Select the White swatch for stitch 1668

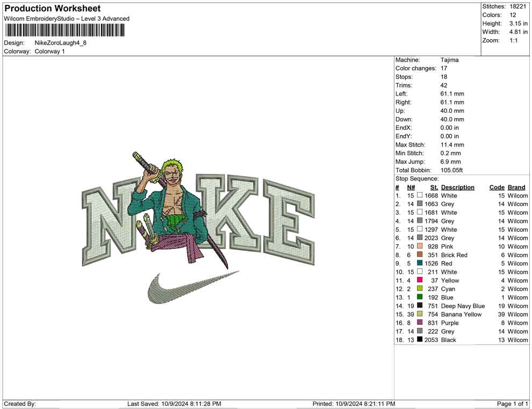(420, 195)
